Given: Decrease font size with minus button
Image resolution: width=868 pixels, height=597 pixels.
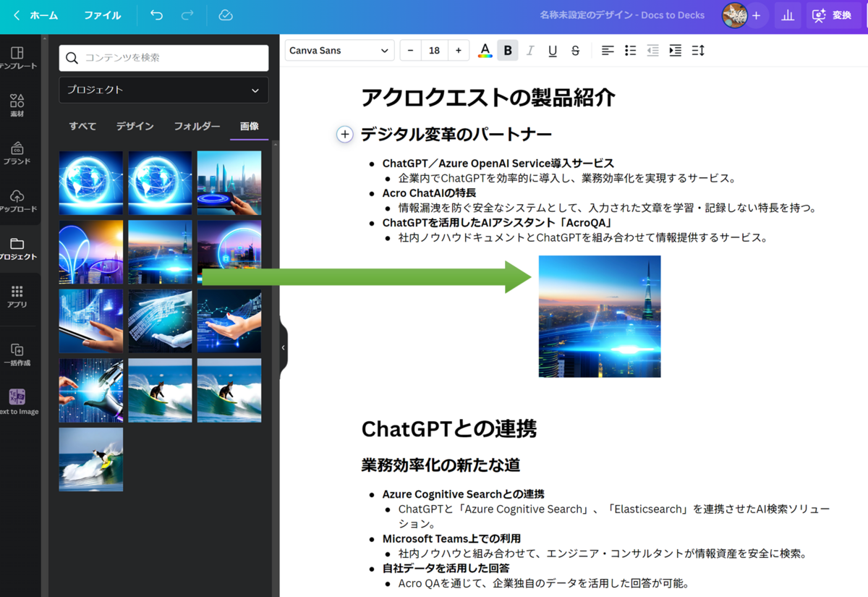Looking at the screenshot, I should (x=411, y=51).
